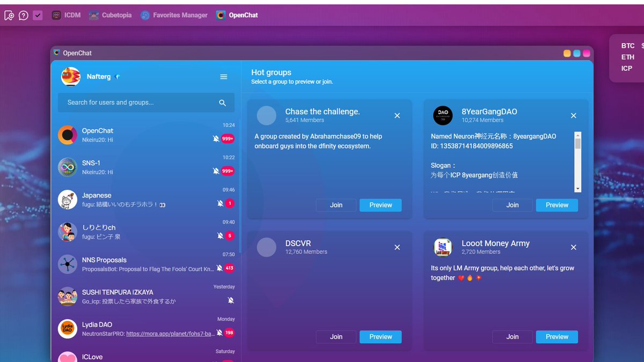The height and width of the screenshot is (362, 644).
Task: Click the OpenChat window title logo
Action: coord(57,53)
